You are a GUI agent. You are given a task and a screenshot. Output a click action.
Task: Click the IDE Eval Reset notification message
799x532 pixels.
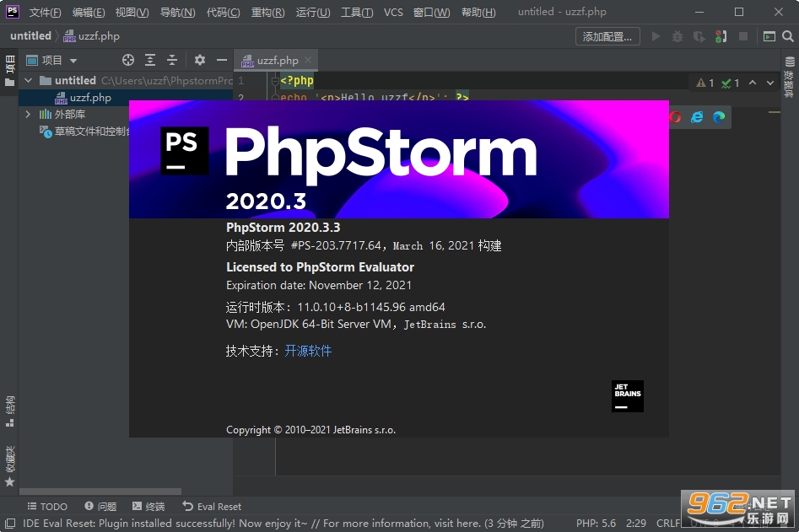click(x=283, y=524)
